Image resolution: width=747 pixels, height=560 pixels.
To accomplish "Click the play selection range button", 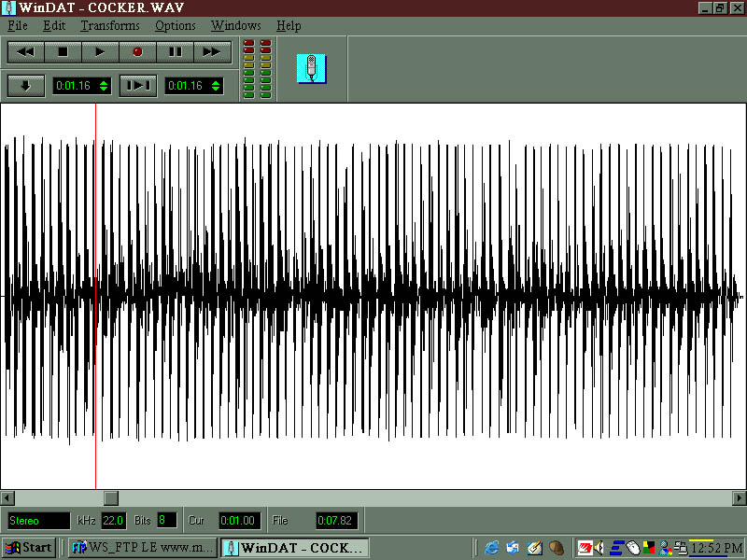I will click(138, 86).
